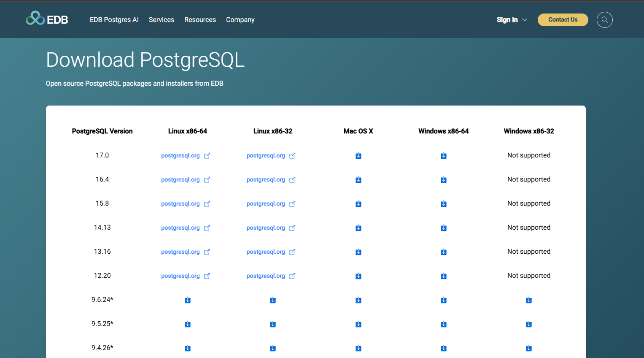644x358 pixels.
Task: Click the "Windows x86-64" column header
Action: pyautogui.click(x=444, y=131)
